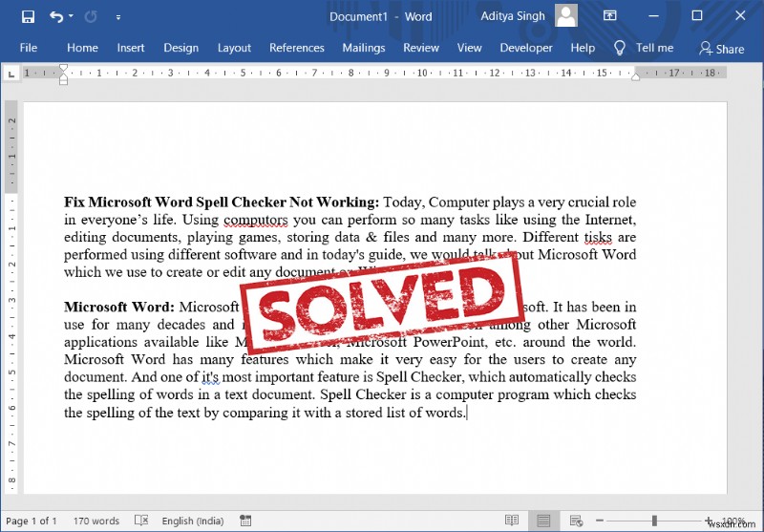Viewport: 764px width, 532px height.
Task: Click the bold 'Microsoft Word:' heading
Action: [119, 307]
